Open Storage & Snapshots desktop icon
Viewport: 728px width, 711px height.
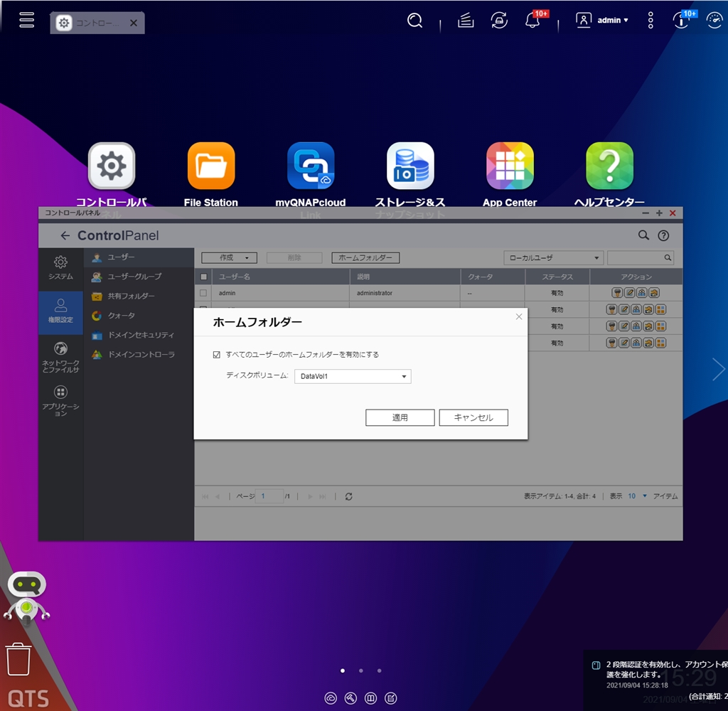click(410, 166)
